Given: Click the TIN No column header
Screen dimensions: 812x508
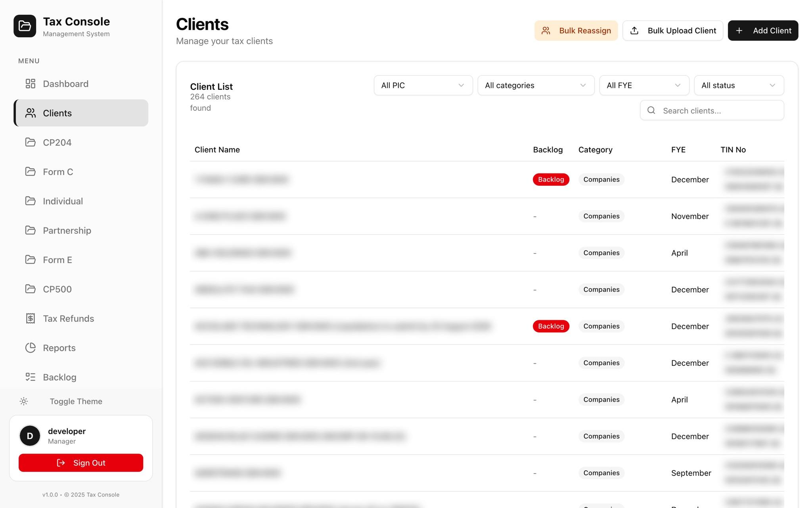Looking at the screenshot, I should [x=733, y=150].
